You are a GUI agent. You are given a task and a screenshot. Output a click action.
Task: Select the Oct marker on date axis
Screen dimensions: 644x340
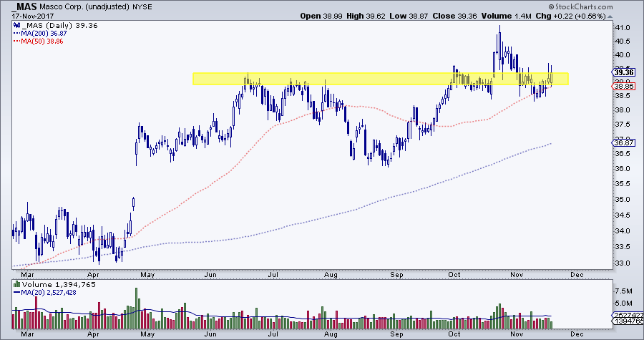click(455, 273)
